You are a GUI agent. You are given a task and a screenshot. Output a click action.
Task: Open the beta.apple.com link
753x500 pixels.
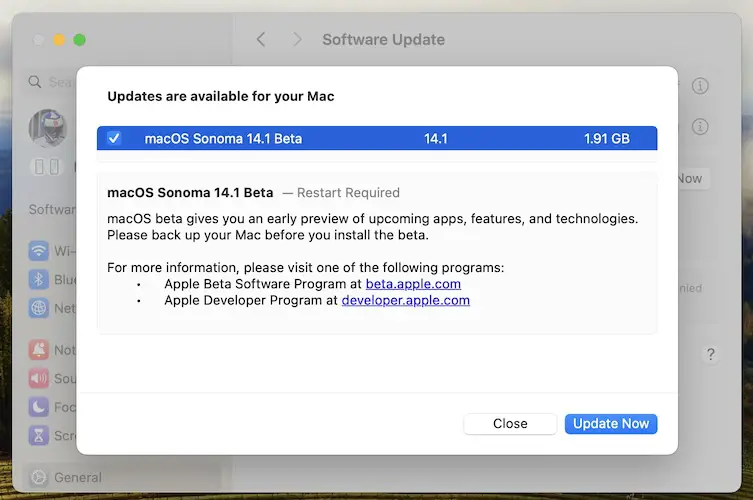[413, 284]
